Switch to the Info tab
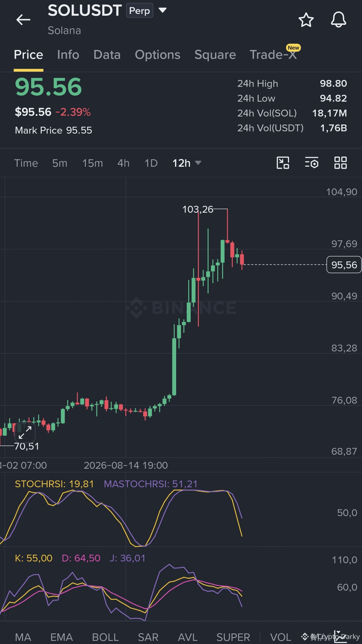 point(68,55)
